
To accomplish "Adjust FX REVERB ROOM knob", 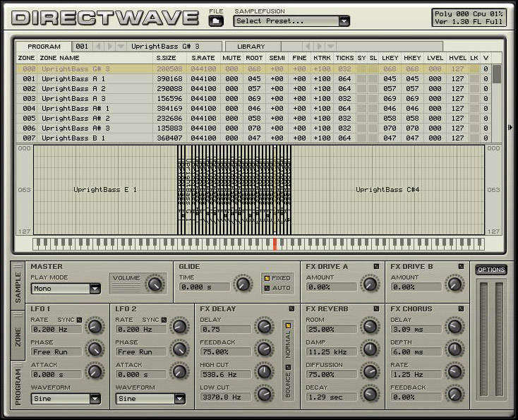I will 370,327.
